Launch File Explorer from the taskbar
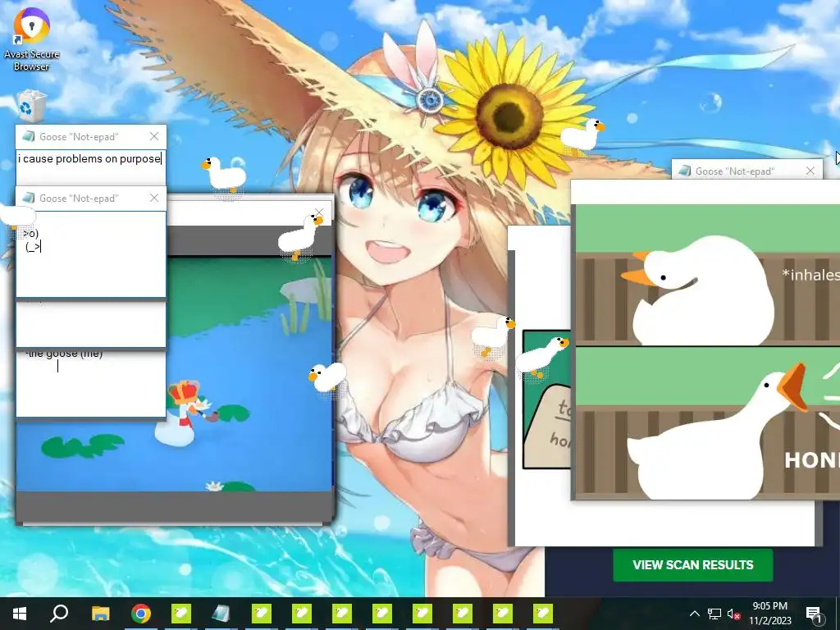The height and width of the screenshot is (630, 840). point(100,614)
